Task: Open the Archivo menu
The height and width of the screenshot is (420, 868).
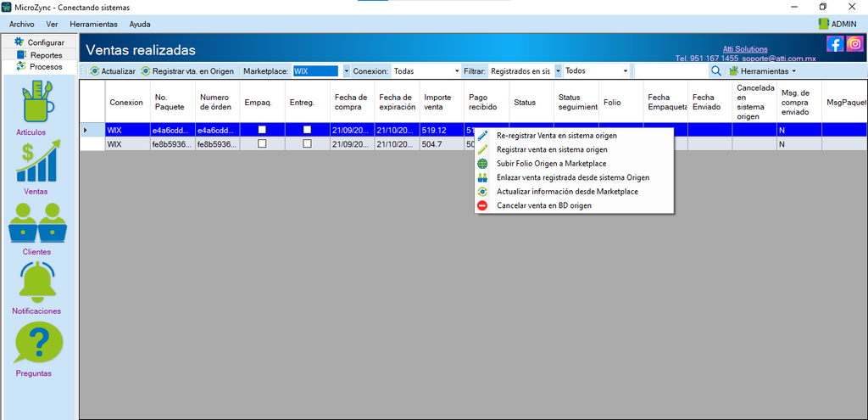Action: tap(21, 25)
